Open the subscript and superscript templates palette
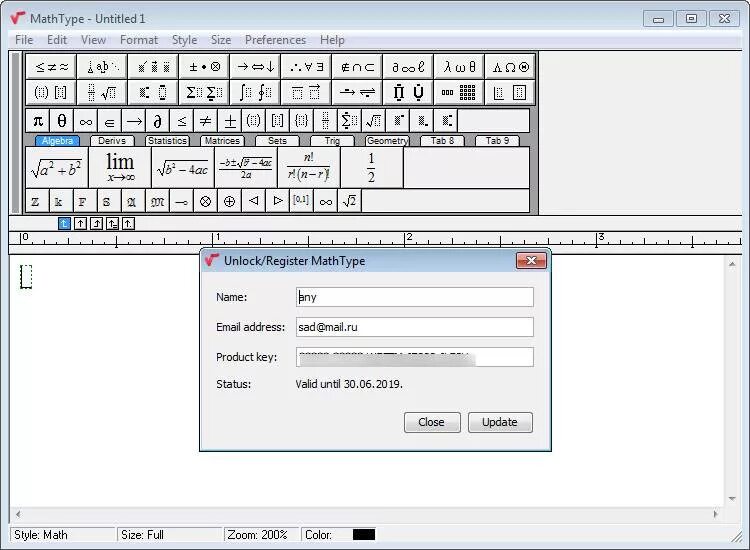 point(154,92)
